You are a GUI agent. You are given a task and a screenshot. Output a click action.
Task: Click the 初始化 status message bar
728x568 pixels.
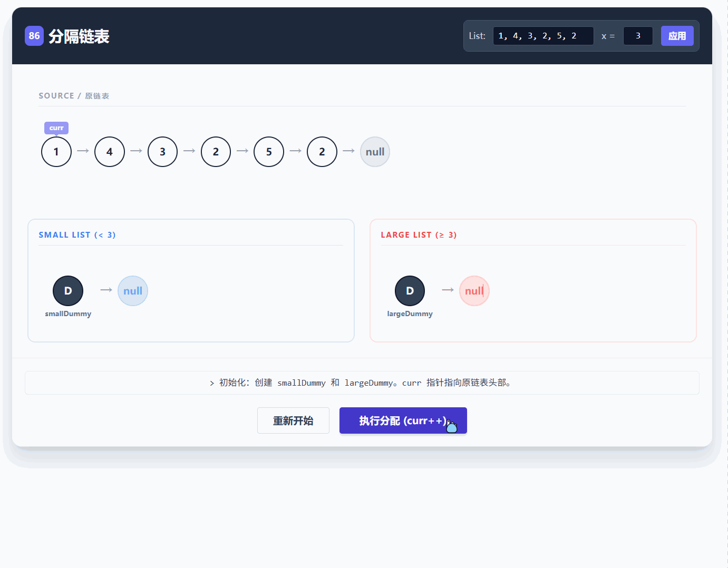362,383
